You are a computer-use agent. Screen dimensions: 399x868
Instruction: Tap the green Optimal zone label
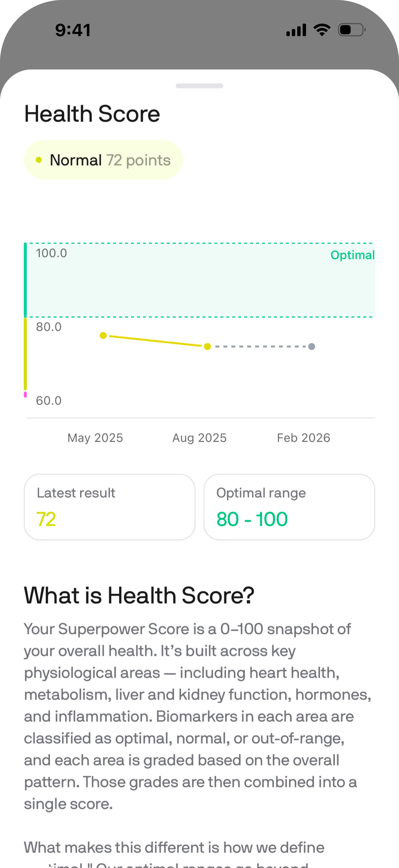point(352,255)
